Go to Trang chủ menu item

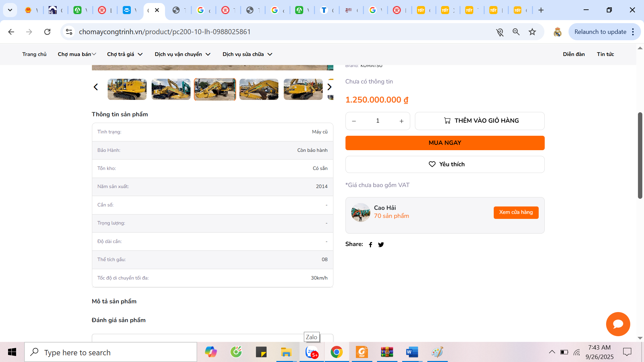point(34,54)
